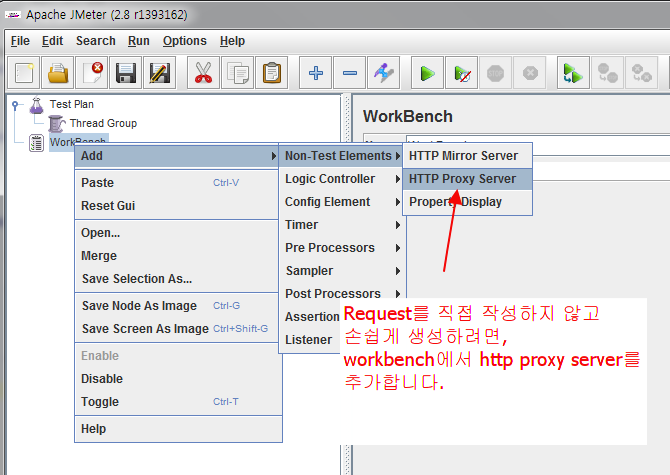
Task: Expand the Post Processors submenu arrow
Action: click(398, 294)
